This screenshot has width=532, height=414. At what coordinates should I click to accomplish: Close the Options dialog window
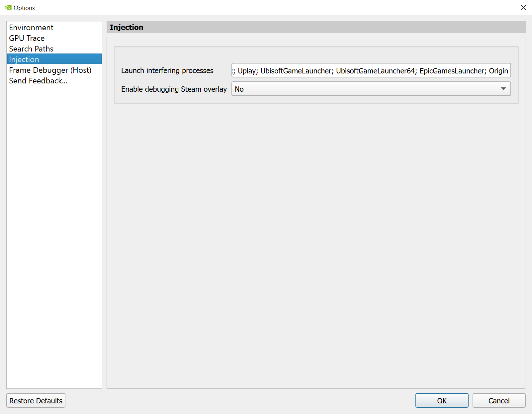pyautogui.click(x=524, y=7)
